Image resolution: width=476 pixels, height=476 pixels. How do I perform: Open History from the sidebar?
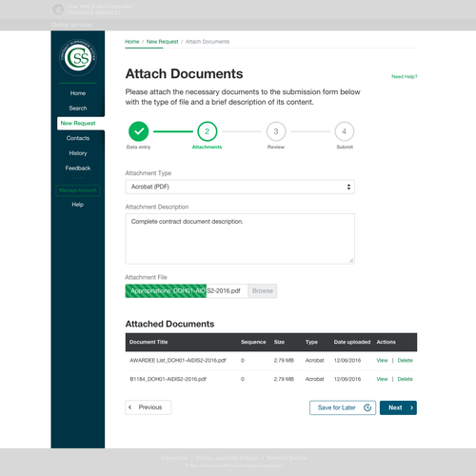click(x=78, y=153)
